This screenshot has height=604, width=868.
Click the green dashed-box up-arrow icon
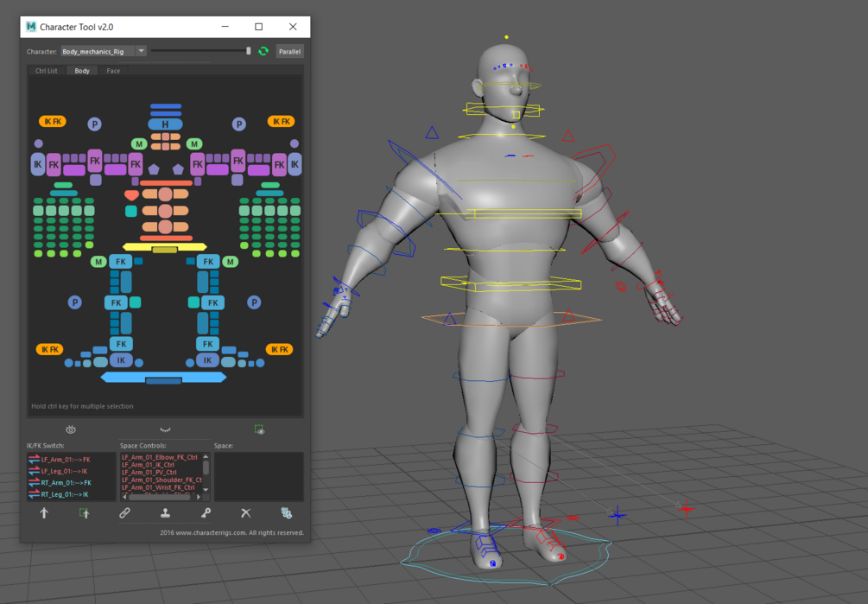pyautogui.click(x=84, y=513)
